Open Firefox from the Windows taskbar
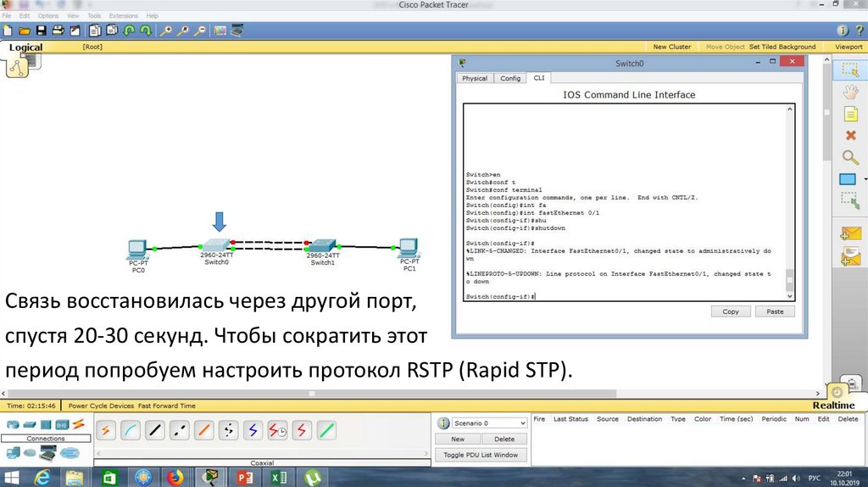This screenshot has height=487, width=868. [175, 477]
